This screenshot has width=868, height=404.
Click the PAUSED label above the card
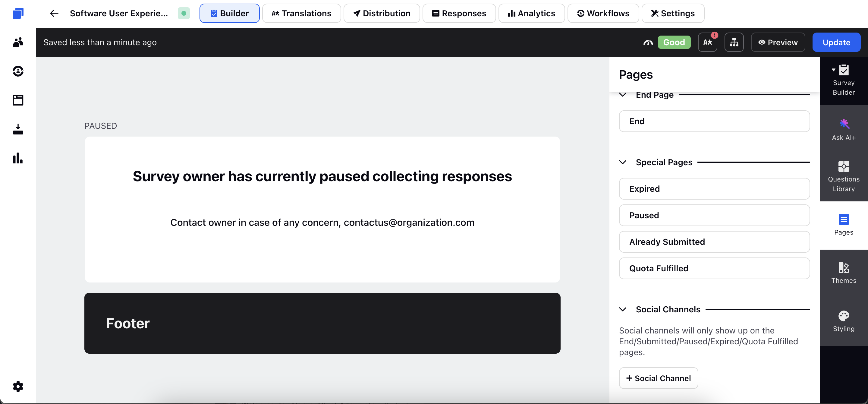tap(100, 126)
